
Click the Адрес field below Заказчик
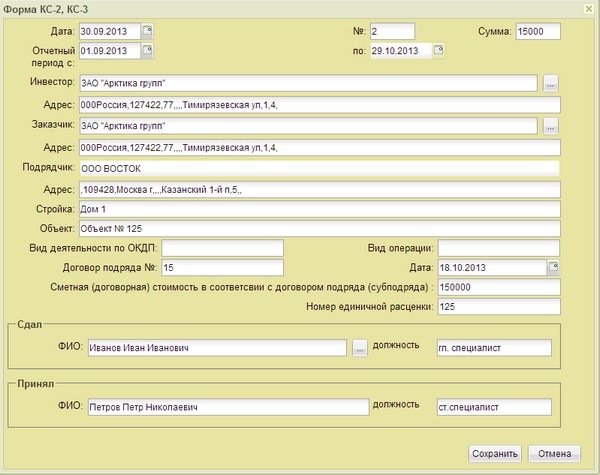pyautogui.click(x=320, y=148)
